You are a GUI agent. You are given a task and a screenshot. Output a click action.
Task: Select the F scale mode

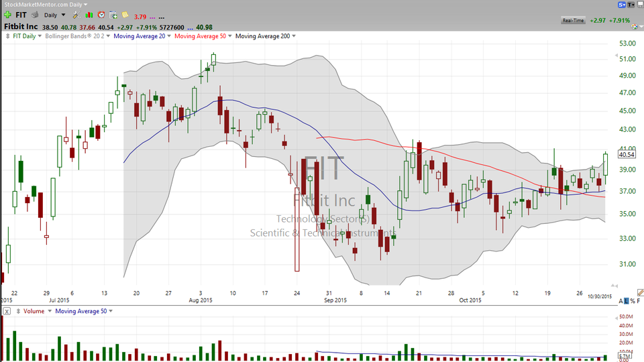(639, 301)
